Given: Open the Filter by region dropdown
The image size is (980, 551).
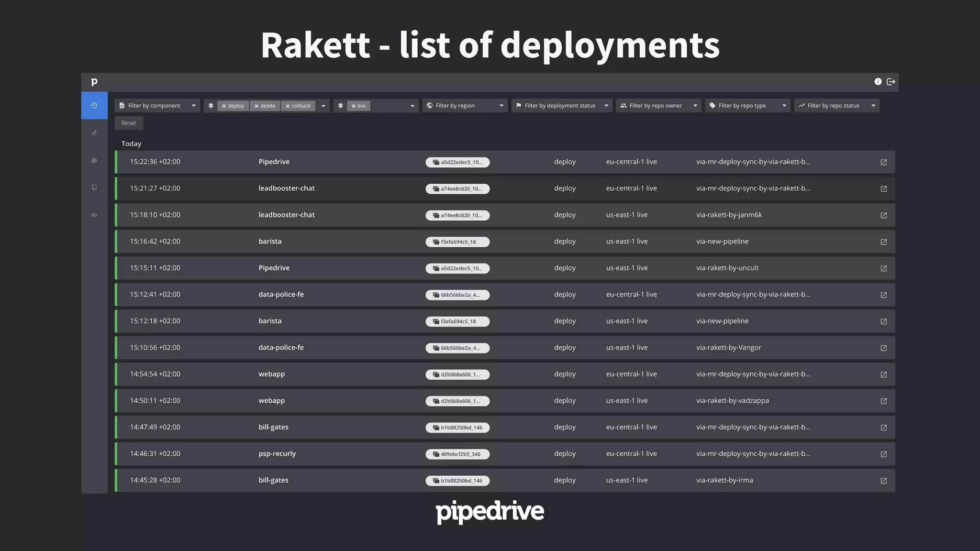Looking at the screenshot, I should pos(465,106).
